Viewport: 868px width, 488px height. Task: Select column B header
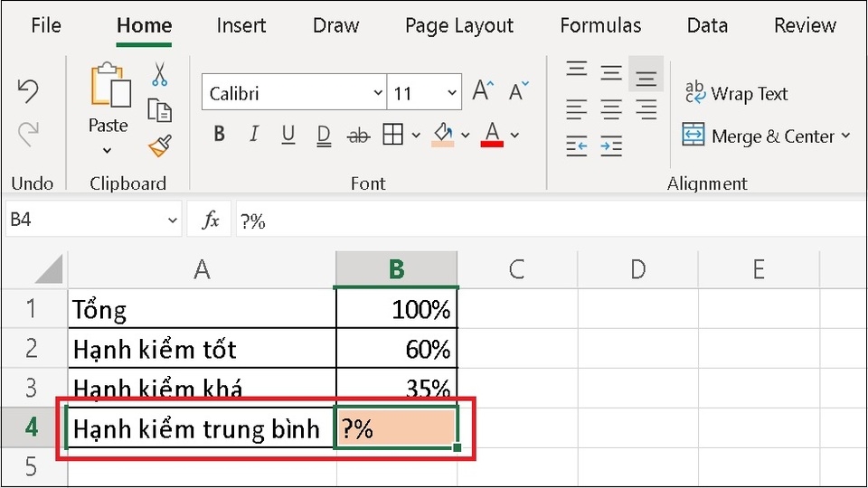(396, 269)
